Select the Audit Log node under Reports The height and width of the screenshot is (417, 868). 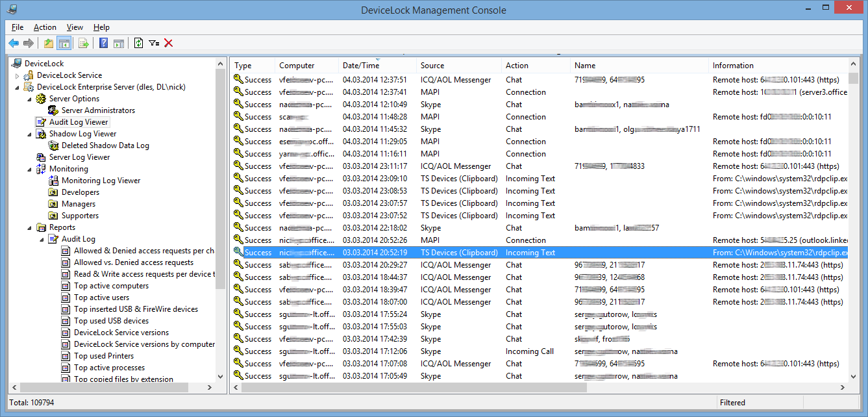[x=78, y=239]
